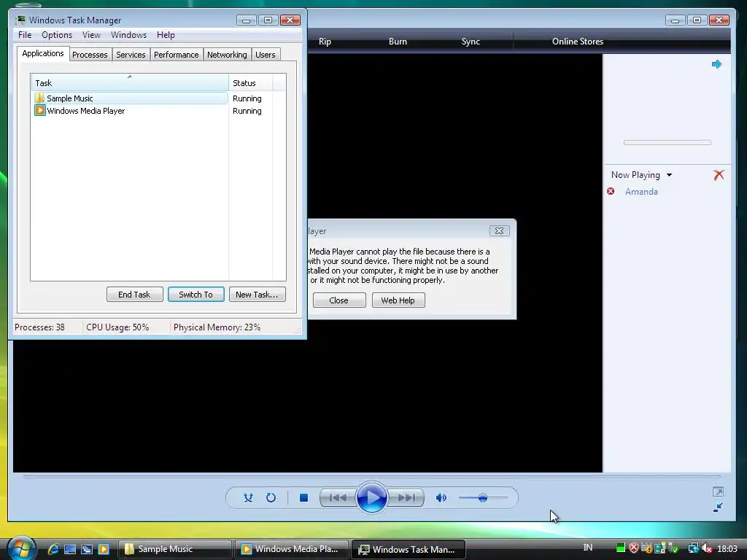
Task: Open the Burn tab in Media Player
Action: tap(398, 42)
